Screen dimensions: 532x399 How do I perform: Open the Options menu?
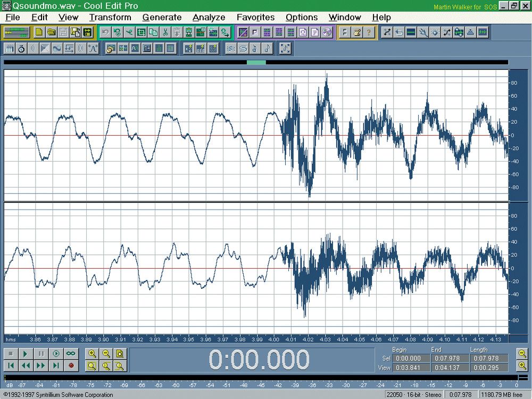(302, 18)
